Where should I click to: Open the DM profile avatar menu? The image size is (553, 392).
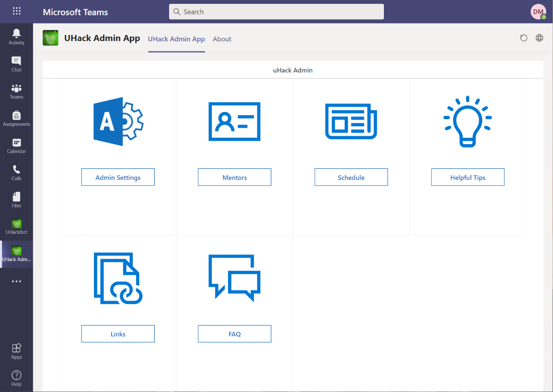coord(538,12)
